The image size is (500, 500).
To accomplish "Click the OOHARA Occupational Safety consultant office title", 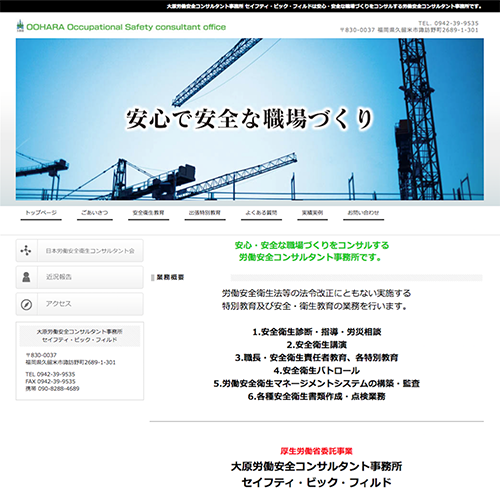I will pyautogui.click(x=126, y=27).
